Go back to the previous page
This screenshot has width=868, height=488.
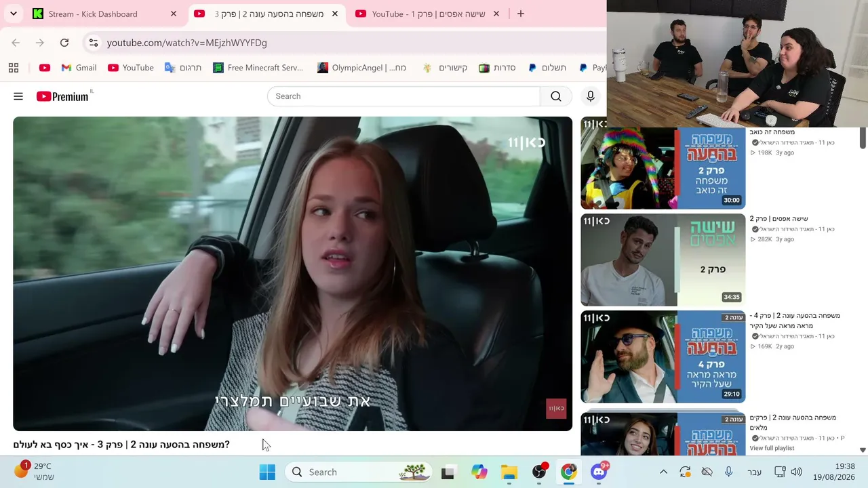tap(16, 43)
